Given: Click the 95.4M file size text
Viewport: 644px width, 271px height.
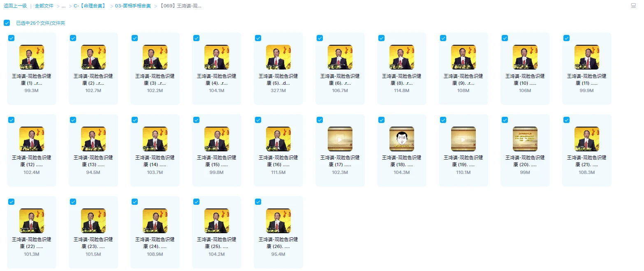Looking at the screenshot, I should (x=278, y=254).
